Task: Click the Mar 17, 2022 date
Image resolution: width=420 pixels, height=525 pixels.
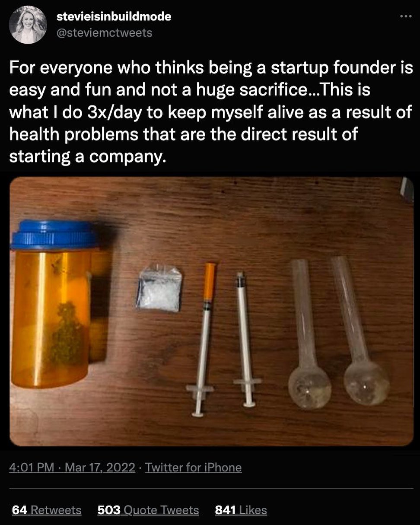Action: [x=100, y=467]
